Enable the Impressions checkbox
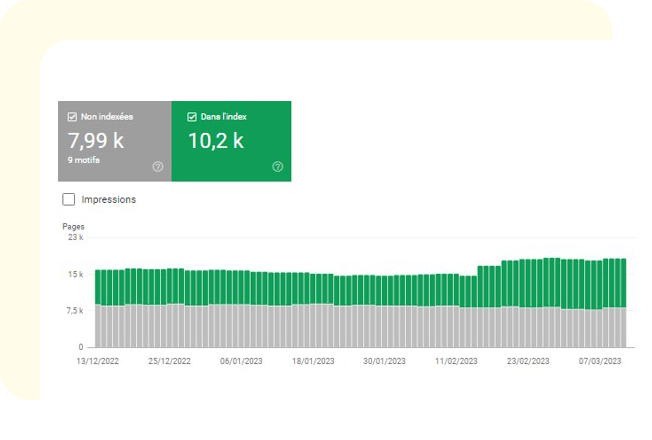The height and width of the screenshot is (440, 652). tap(69, 199)
